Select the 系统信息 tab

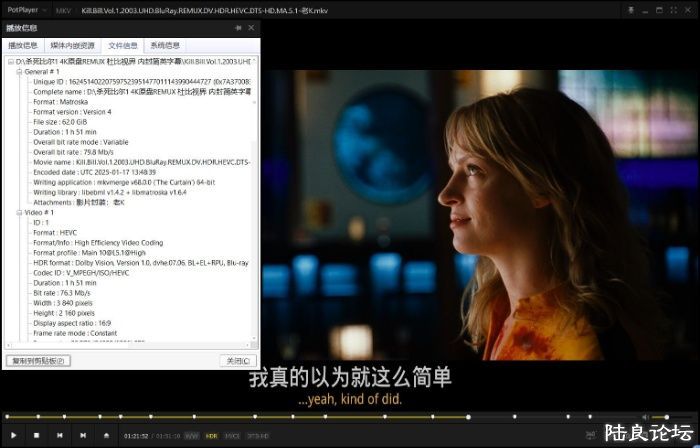165,45
